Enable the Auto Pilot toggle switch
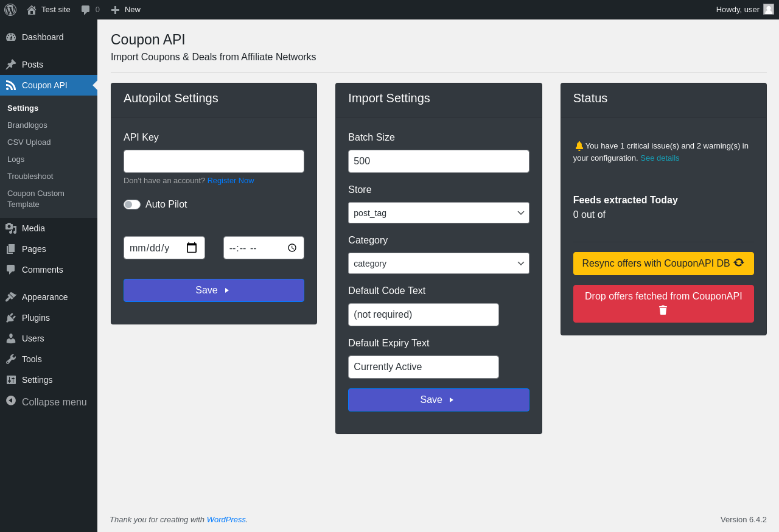Viewport: 779px width, 532px height. coord(132,205)
